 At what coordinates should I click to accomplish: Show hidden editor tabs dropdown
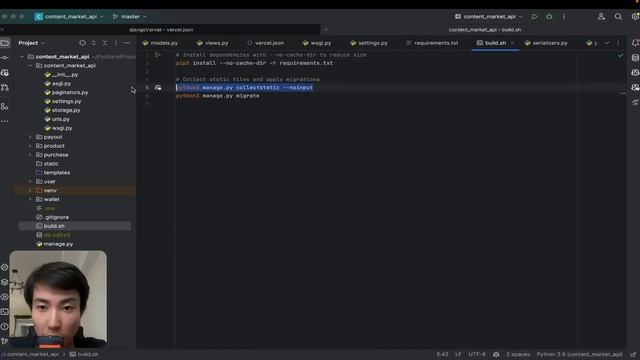pyautogui.click(x=607, y=43)
